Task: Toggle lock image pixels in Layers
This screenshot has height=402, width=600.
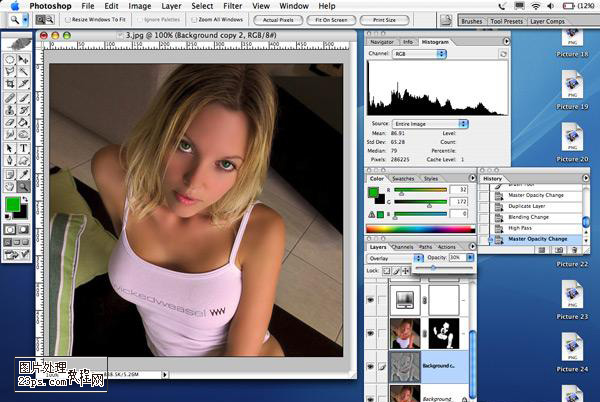Action: 396,271
